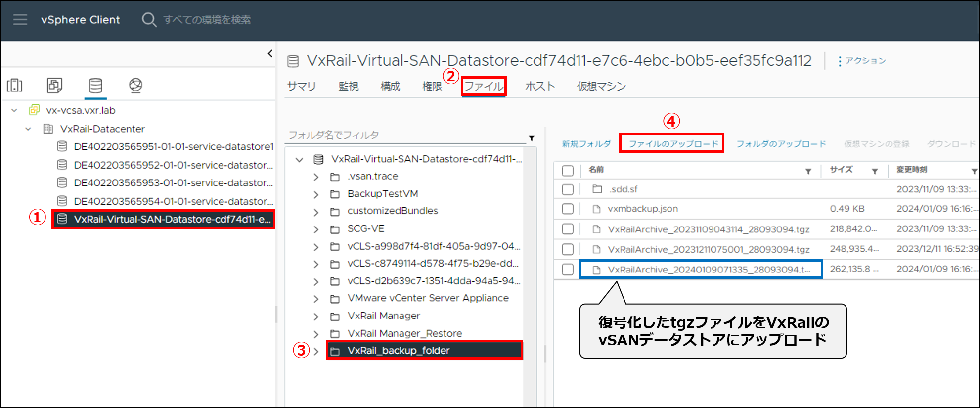Switch to the 仮想マシン tab
The width and height of the screenshot is (980, 408).
[601, 87]
